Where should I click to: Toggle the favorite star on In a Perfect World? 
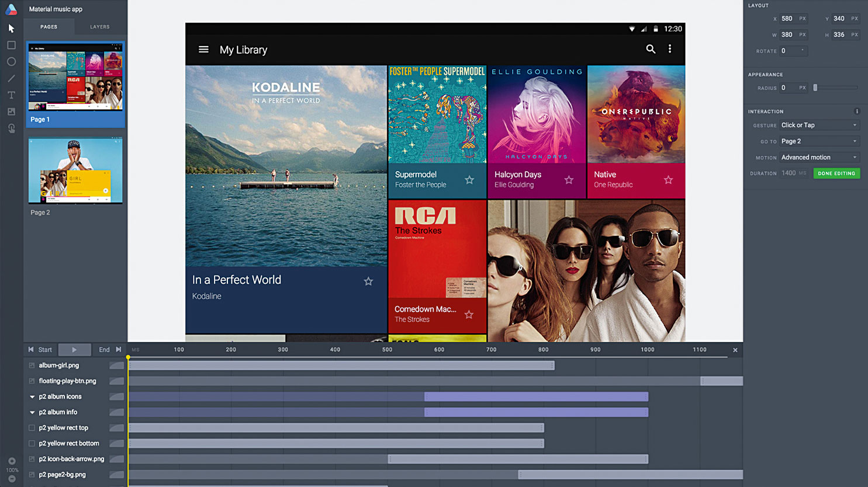(x=368, y=281)
